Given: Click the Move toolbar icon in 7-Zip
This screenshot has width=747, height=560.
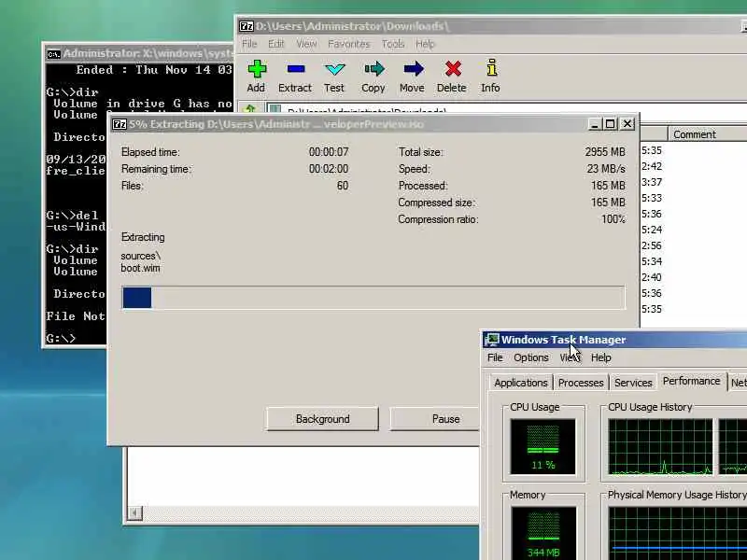Looking at the screenshot, I should [x=413, y=69].
